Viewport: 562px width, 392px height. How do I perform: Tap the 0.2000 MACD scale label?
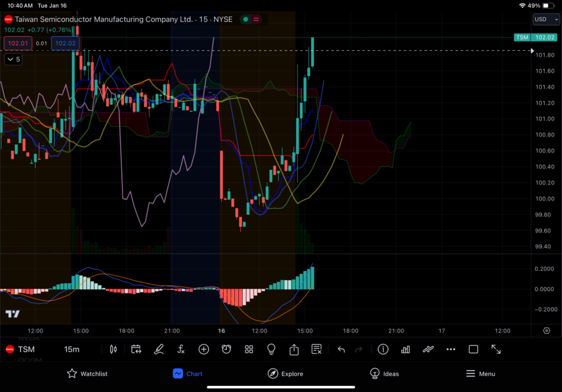pyautogui.click(x=544, y=269)
